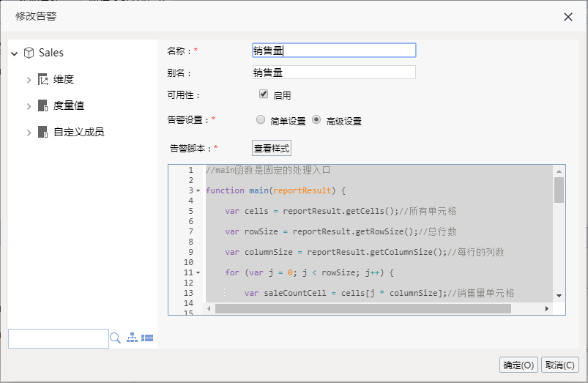Screen dimensions: 588x383
Task: Expand the 自定义成员 tree node
Action: [29, 133]
